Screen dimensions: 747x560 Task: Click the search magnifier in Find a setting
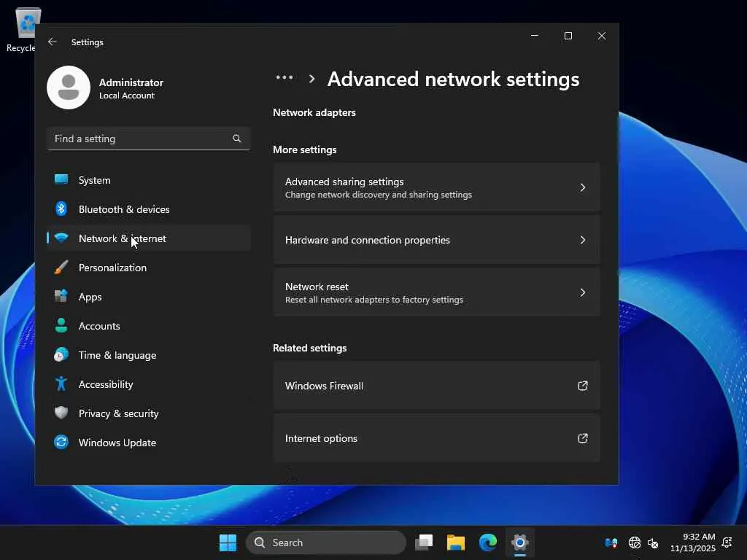(x=237, y=139)
